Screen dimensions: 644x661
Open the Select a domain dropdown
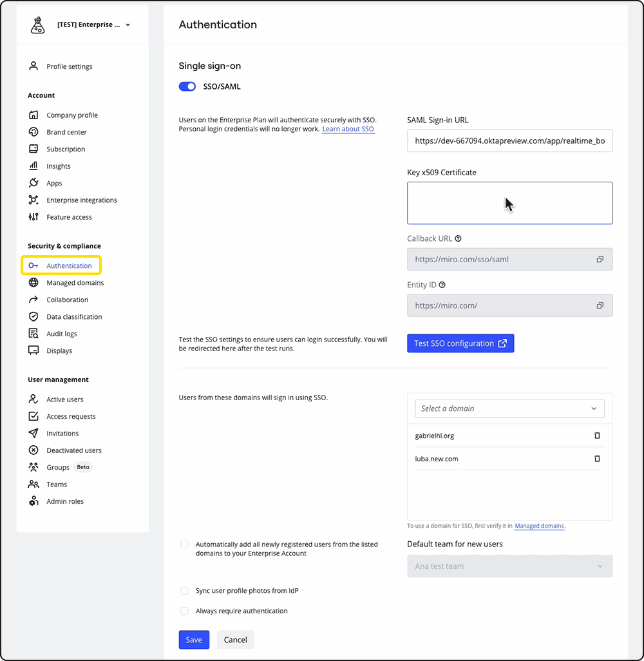(509, 408)
